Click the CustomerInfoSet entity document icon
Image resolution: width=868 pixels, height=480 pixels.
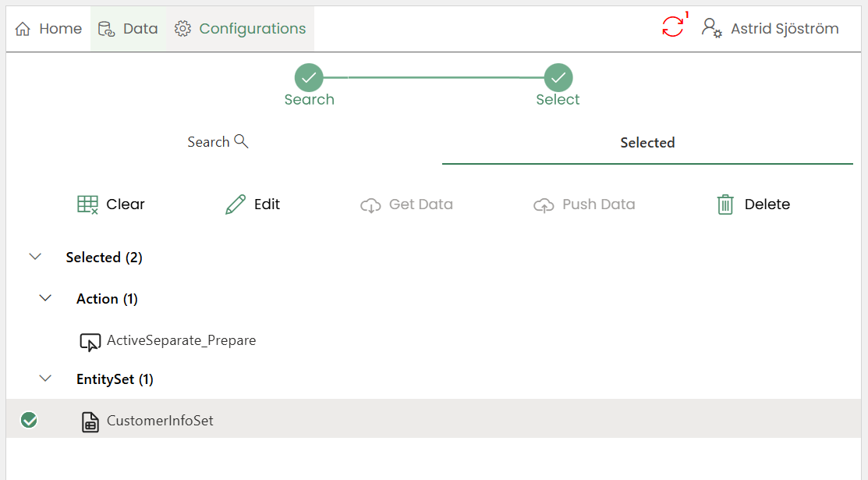[90, 422]
